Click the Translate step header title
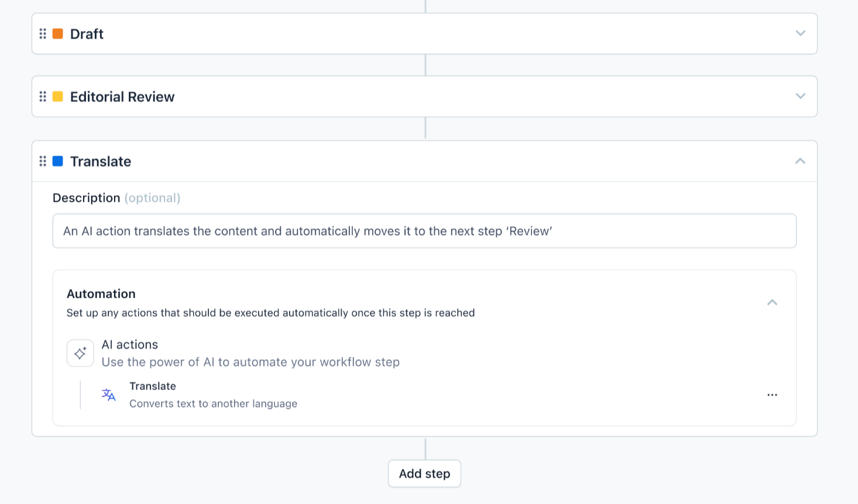Image resolution: width=858 pixels, height=504 pixels. pos(101,161)
